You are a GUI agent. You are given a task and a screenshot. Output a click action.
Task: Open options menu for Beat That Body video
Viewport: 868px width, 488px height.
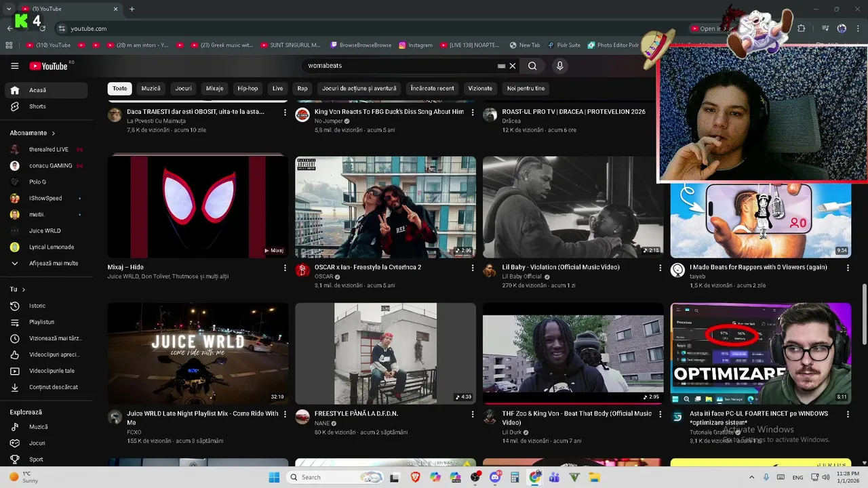click(660, 414)
